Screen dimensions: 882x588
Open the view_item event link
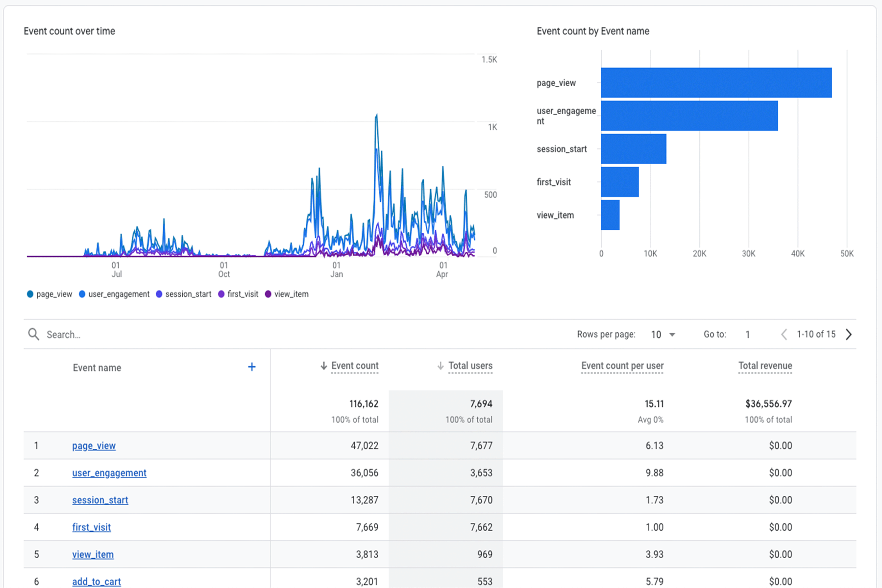tap(93, 555)
